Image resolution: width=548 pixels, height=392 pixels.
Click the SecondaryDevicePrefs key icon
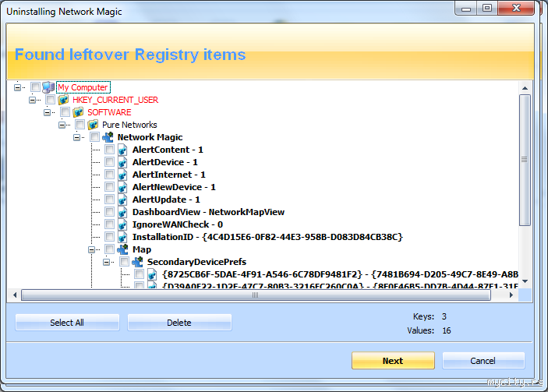(137, 262)
